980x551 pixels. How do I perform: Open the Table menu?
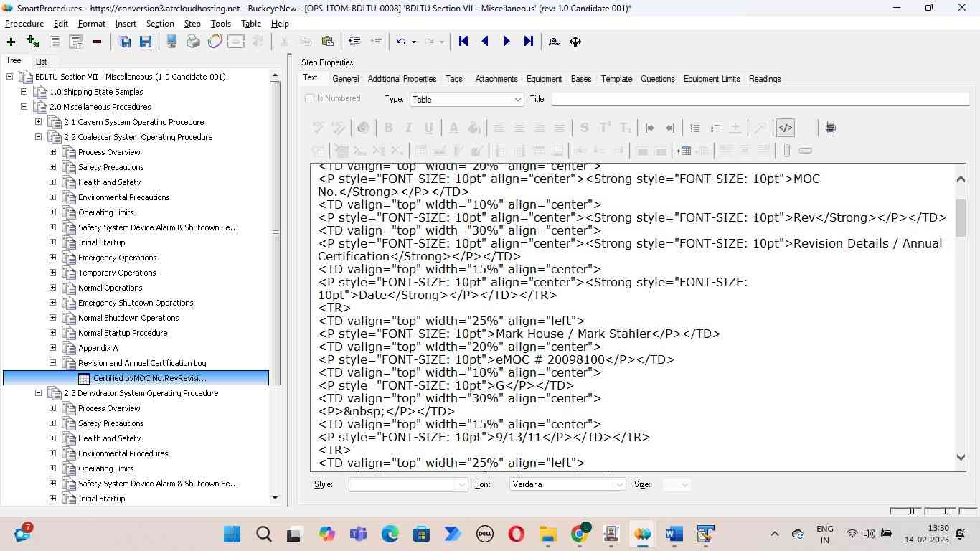tap(251, 24)
